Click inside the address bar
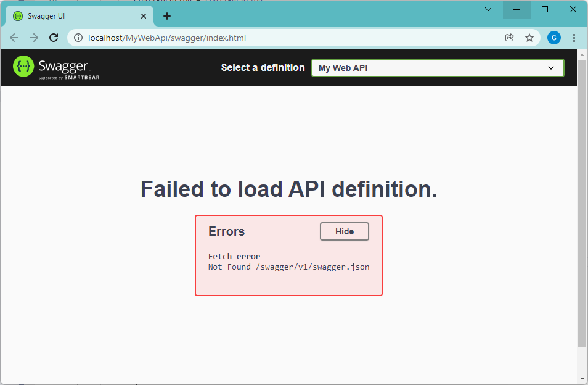 pos(247,38)
